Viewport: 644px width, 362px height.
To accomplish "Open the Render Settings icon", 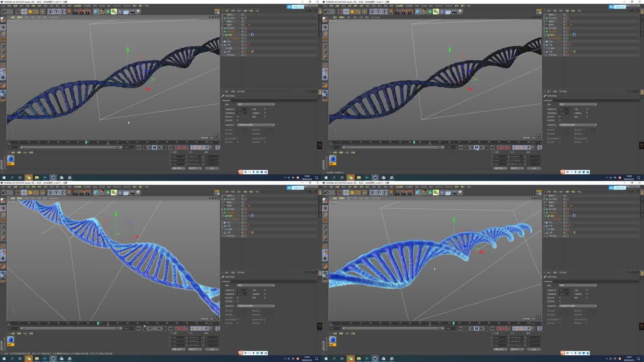I will (88, 12).
